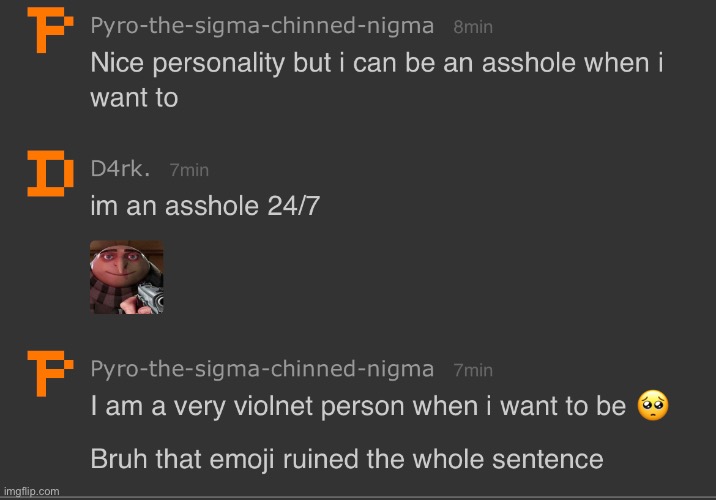Open the Gru image attachment under D4rk.'s comment

[126, 278]
